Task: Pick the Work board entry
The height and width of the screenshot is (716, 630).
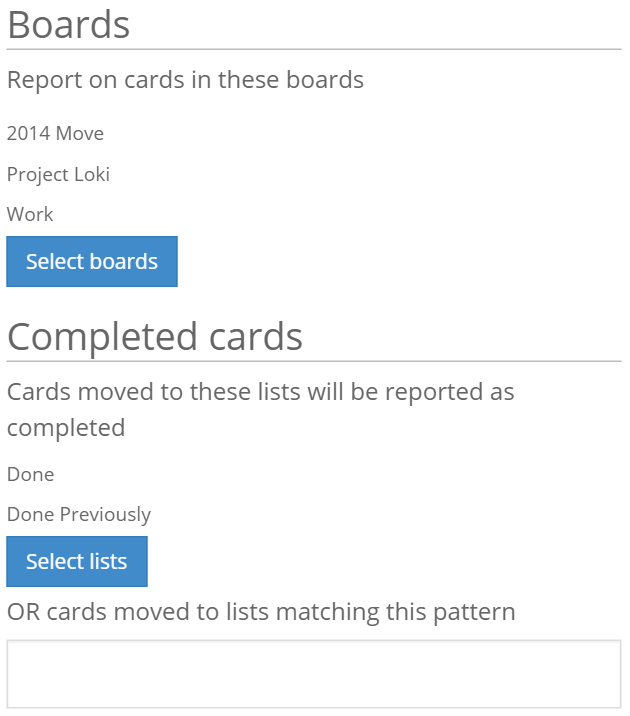Action: point(30,214)
